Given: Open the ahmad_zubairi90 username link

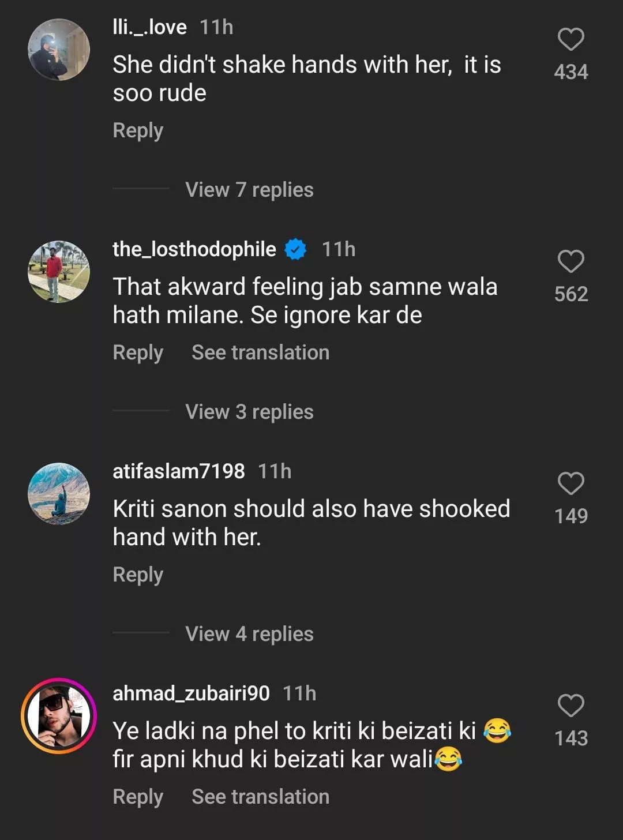Looking at the screenshot, I should pos(191,693).
